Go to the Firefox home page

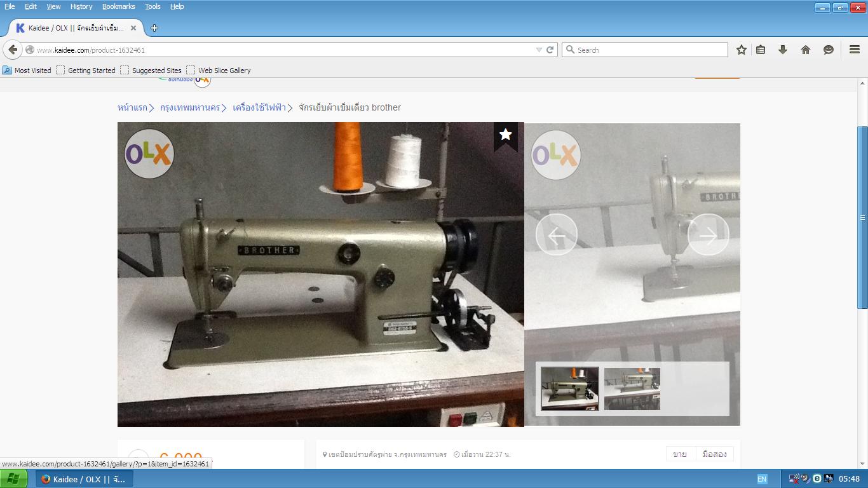pyautogui.click(x=806, y=50)
